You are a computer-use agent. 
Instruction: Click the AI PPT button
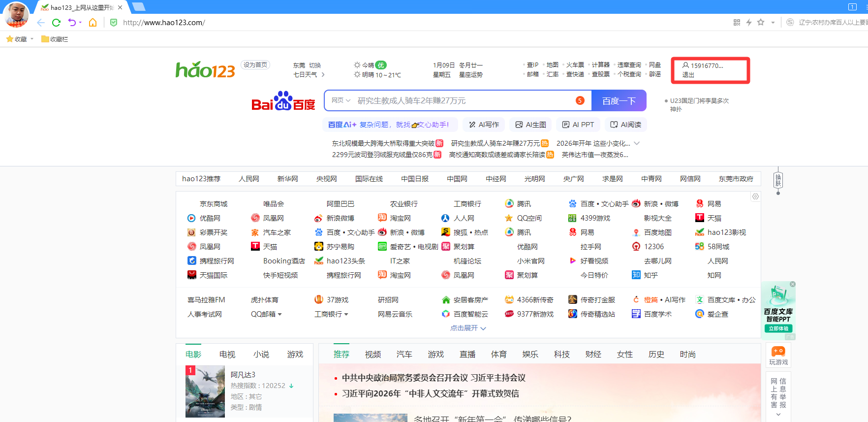578,125
